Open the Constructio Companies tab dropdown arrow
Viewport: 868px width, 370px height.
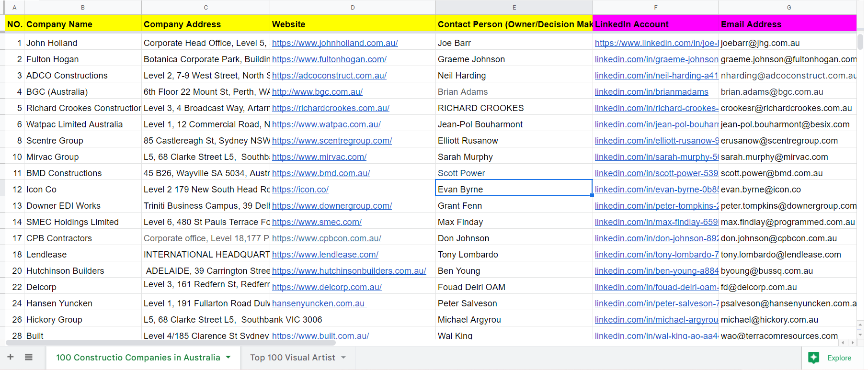228,358
